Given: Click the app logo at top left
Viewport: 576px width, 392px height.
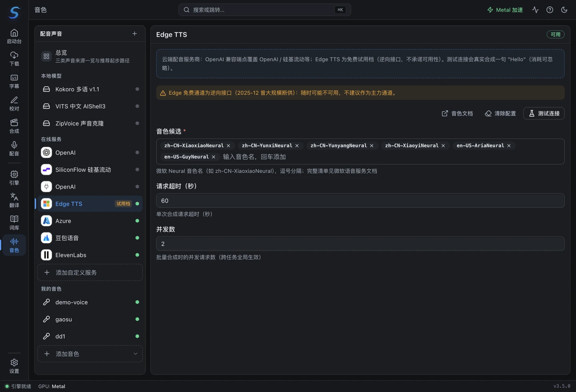Looking at the screenshot, I should [14, 12].
